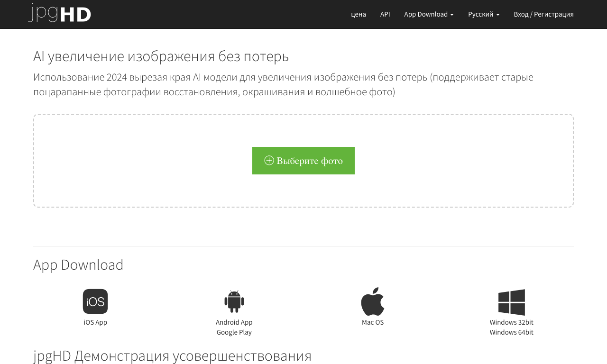The height and width of the screenshot is (364, 607).
Task: Click the green Выберите фото button
Action: point(303,161)
